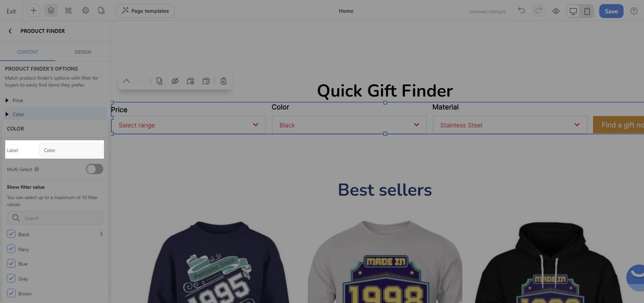Image resolution: width=644 pixels, height=303 pixels.
Task: Open the Black color dropdown
Action: point(349,125)
